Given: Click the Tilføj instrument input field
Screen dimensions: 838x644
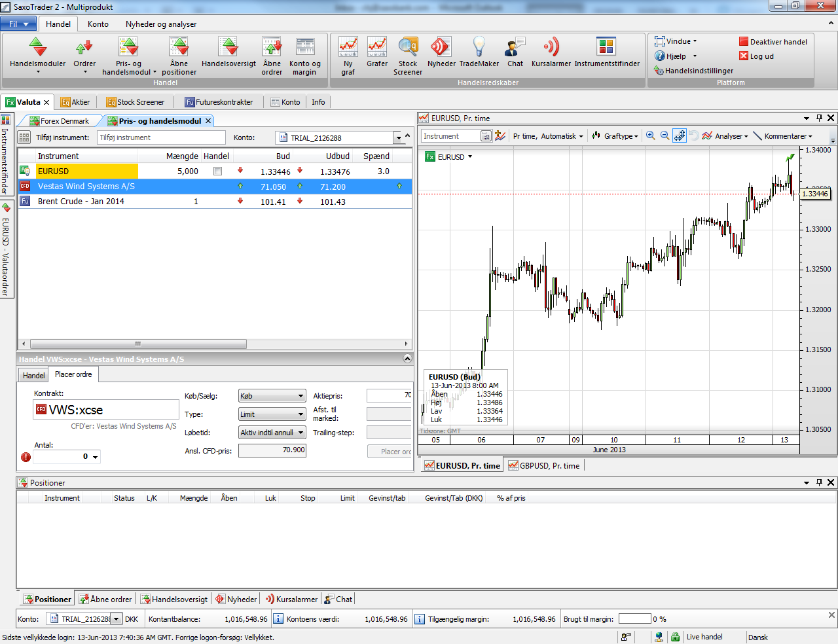Looking at the screenshot, I should coord(161,137).
